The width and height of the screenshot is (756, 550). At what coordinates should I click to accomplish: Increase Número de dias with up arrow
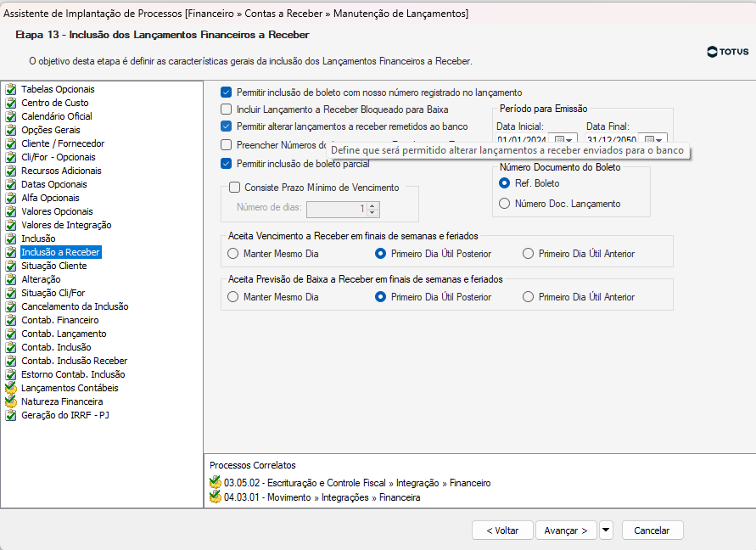[x=372, y=205]
